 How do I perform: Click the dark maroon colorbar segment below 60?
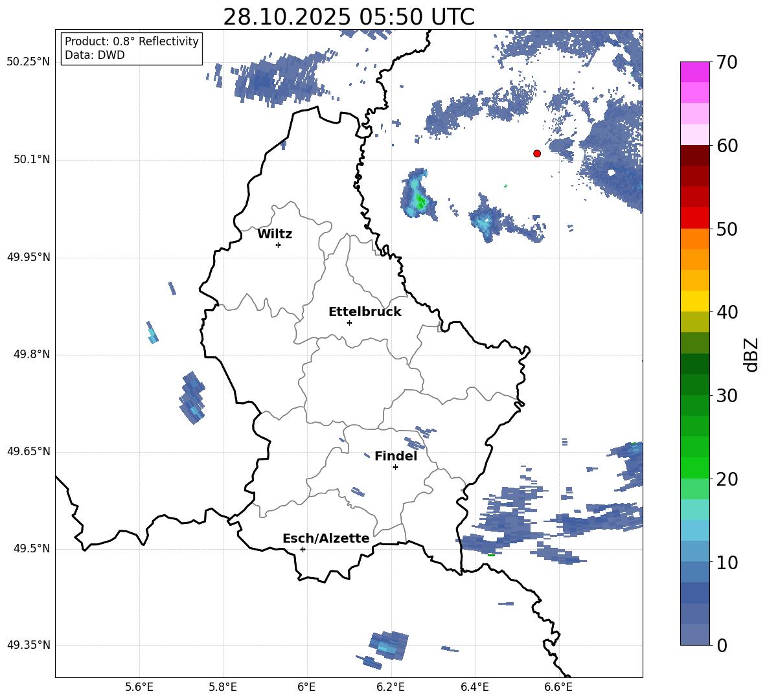tap(694, 155)
